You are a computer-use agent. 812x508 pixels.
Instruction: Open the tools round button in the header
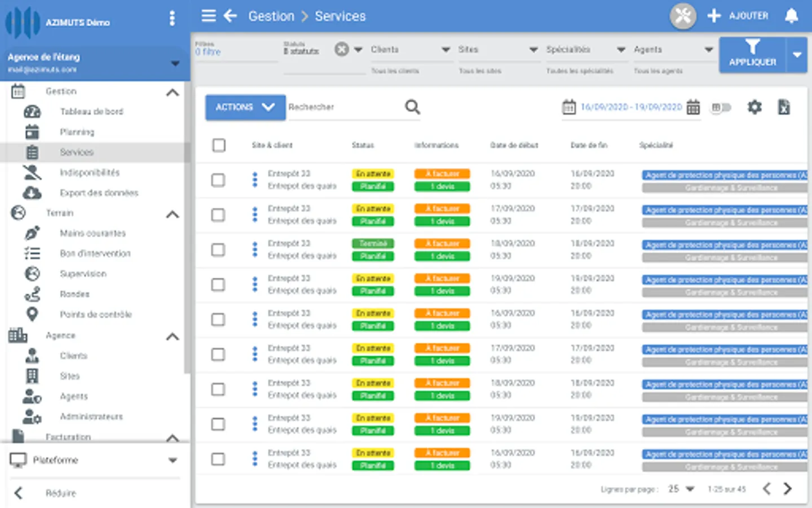pos(683,16)
